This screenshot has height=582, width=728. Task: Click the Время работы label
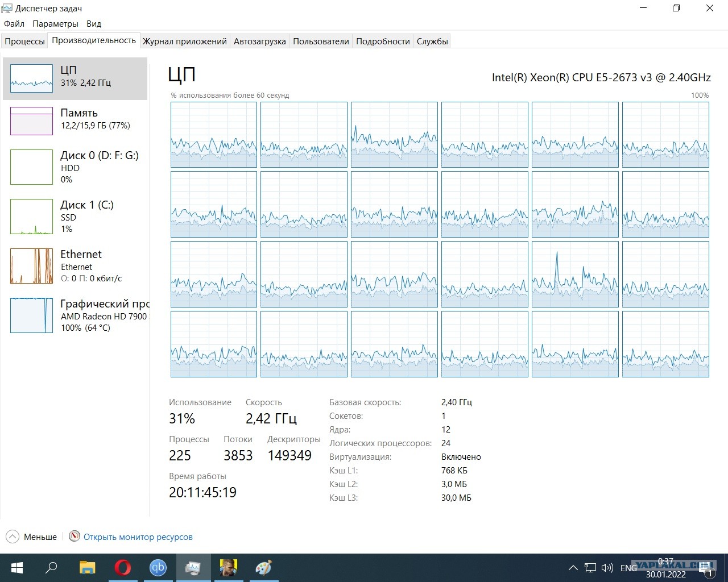(197, 476)
